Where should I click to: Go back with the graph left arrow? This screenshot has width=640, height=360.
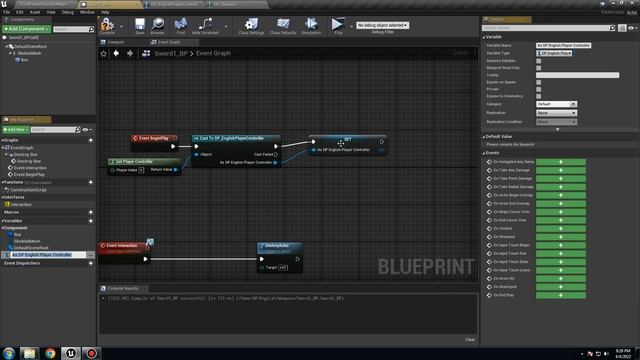click(116, 53)
